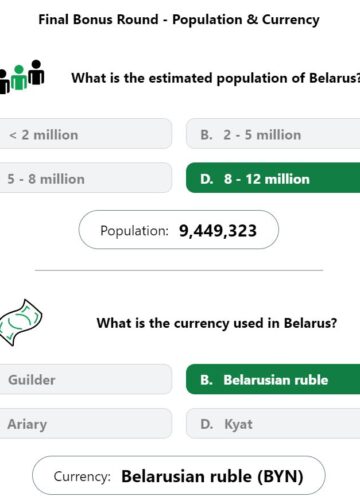Click the 'Currency:' label in result pill
The width and height of the screenshot is (360, 504).
(82, 476)
